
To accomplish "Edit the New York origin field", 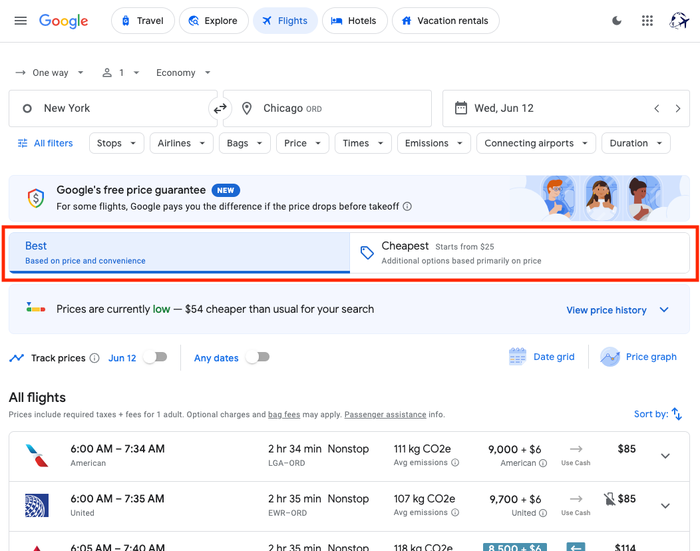I will [x=113, y=109].
